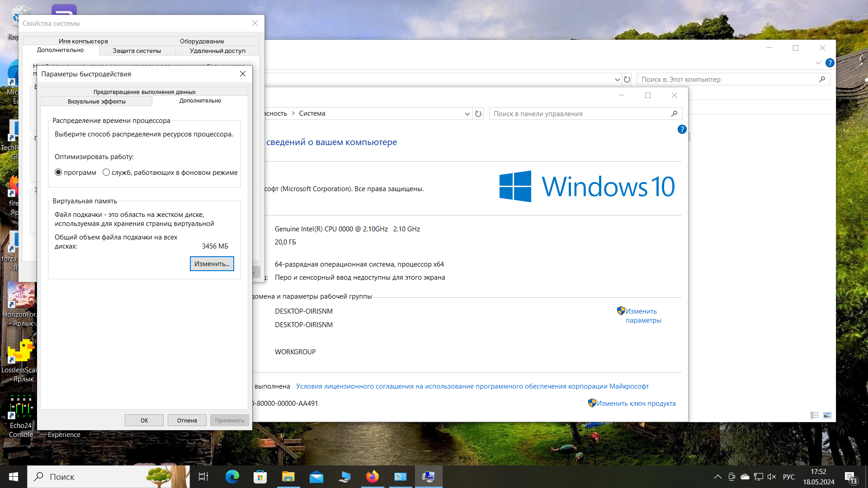Expand the Explorer address history dropdown
Image resolution: width=868 pixels, height=488 pixels.
point(617,80)
